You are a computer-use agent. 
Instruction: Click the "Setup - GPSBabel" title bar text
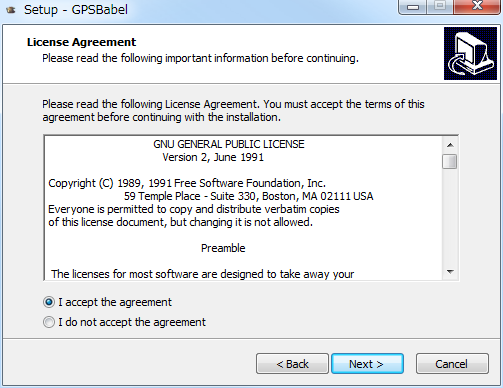76,10
